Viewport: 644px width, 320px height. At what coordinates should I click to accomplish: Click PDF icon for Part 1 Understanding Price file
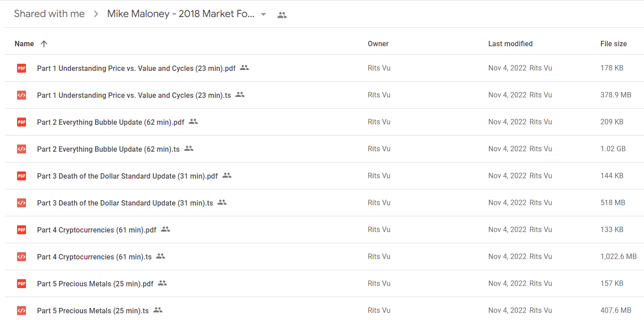point(22,68)
